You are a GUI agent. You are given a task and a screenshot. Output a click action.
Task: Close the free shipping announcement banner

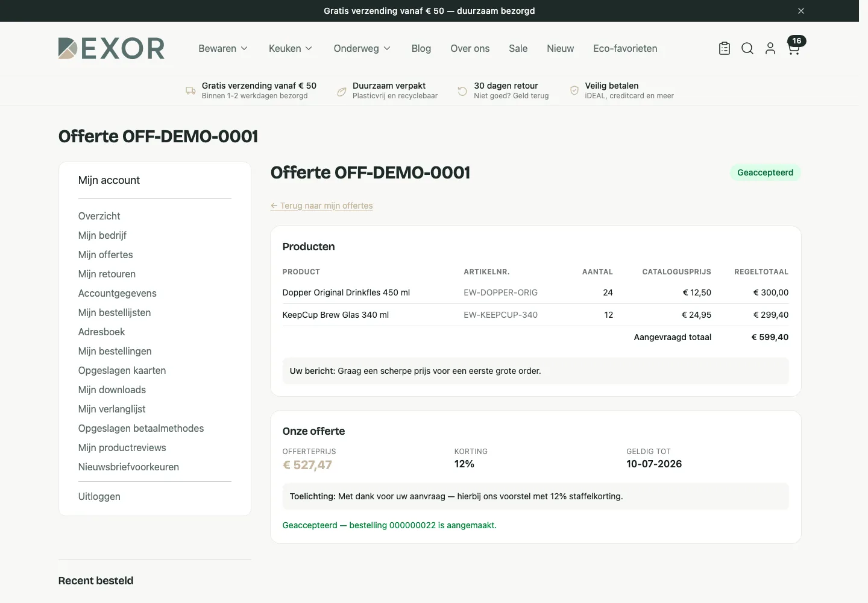coord(801,11)
